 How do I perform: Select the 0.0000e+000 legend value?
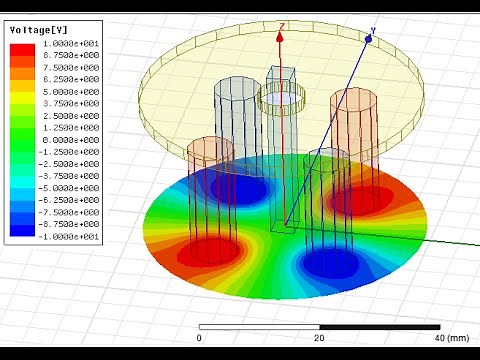pos(71,140)
